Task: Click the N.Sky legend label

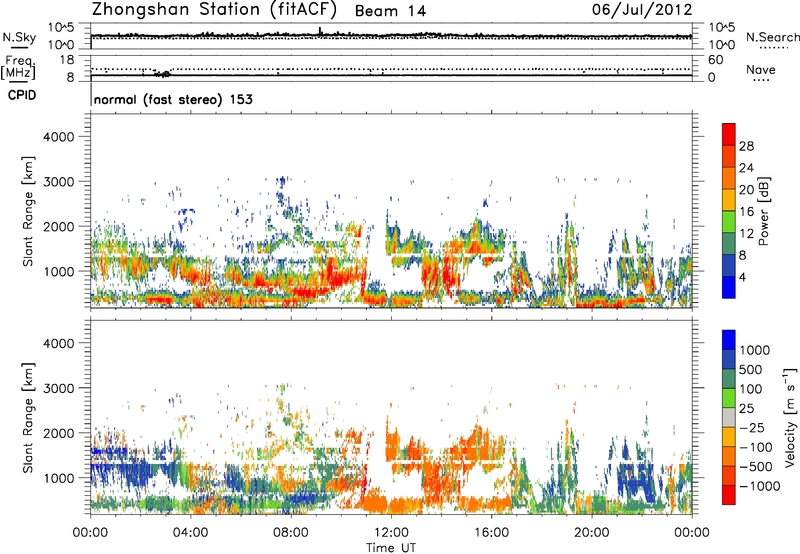Action: point(19,37)
